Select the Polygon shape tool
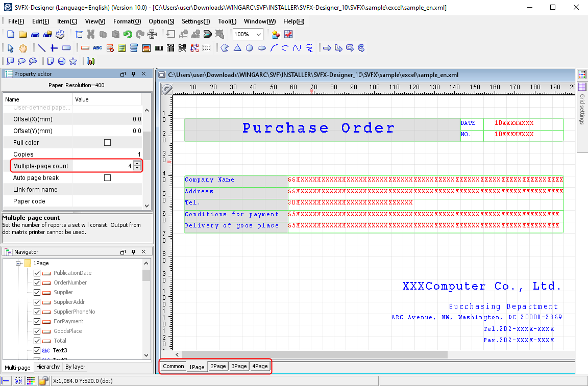The height and width of the screenshot is (386, 588). 225,48
